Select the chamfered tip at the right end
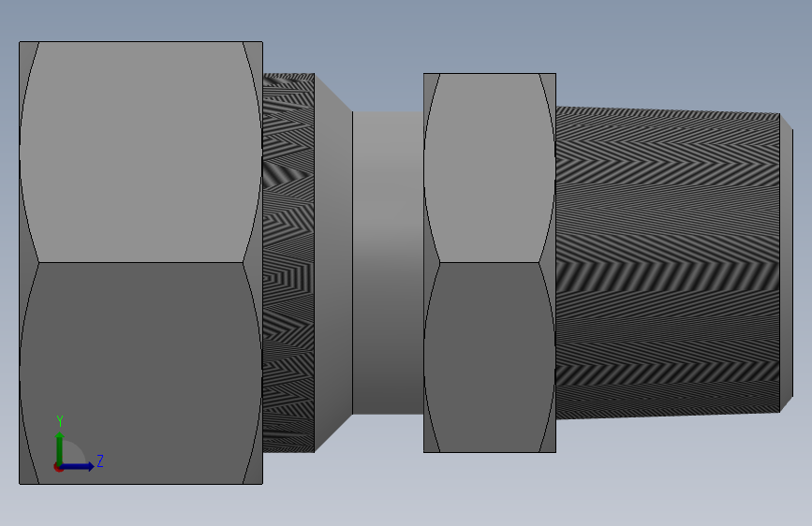 point(786,263)
